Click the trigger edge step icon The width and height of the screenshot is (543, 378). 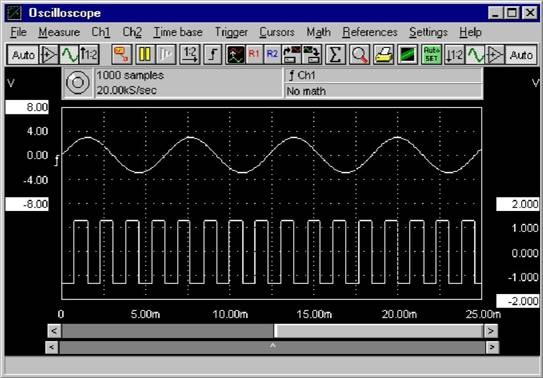[x=212, y=55]
